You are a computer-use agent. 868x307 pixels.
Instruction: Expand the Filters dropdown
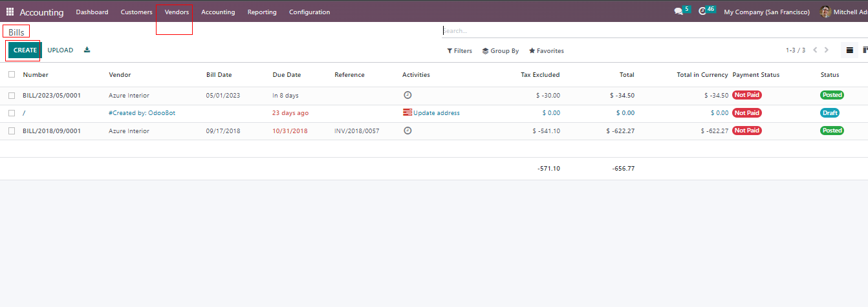point(460,51)
